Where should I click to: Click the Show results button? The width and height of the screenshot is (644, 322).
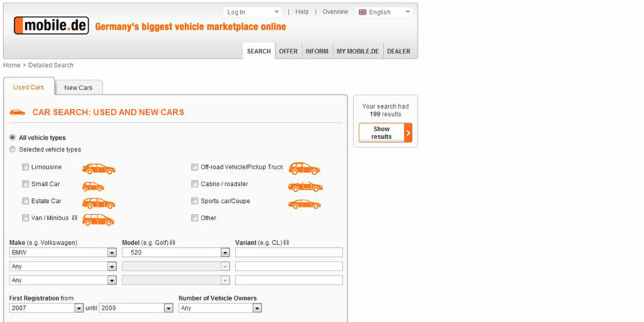(385, 133)
